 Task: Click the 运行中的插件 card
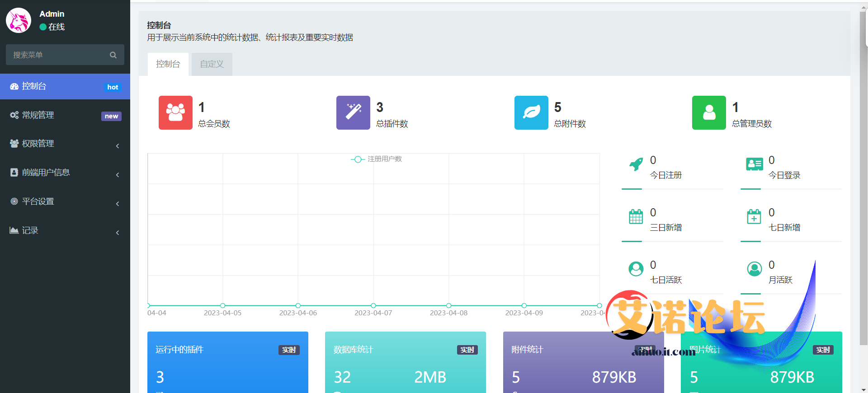tap(228, 362)
